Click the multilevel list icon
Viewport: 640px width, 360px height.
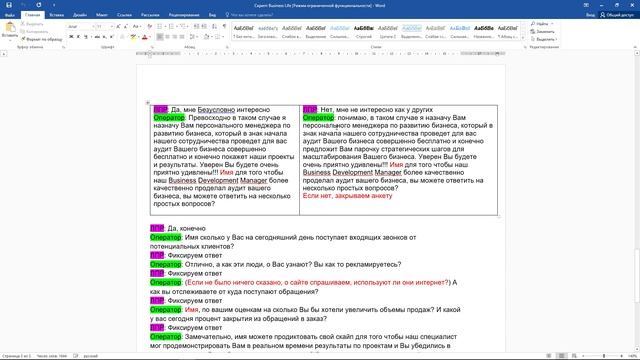[x=182, y=27]
